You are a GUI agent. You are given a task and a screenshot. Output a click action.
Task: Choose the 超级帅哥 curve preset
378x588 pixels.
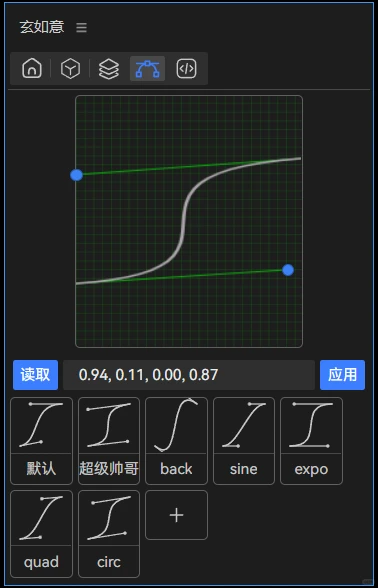click(109, 441)
